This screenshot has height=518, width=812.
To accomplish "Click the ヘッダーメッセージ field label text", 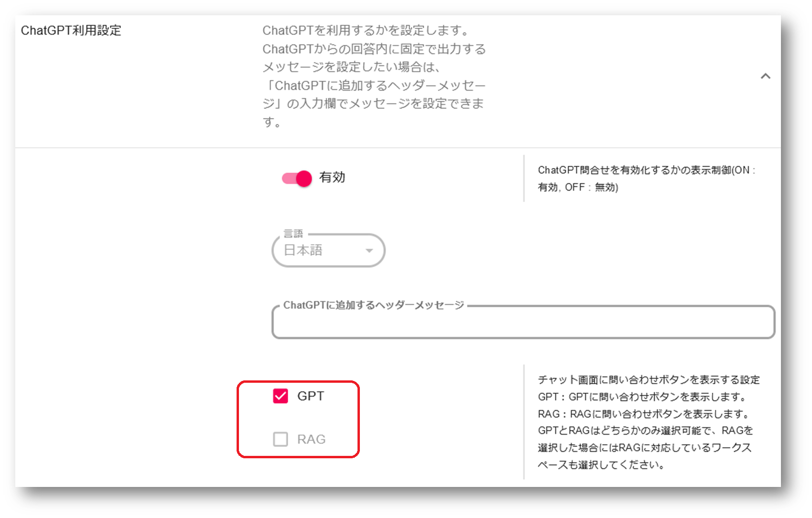I will [374, 305].
